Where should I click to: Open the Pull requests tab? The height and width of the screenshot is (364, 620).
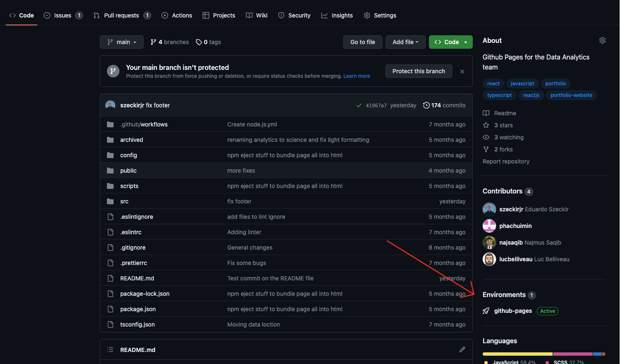pyautogui.click(x=122, y=15)
